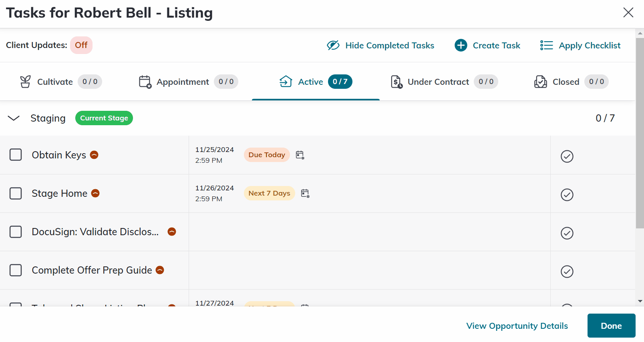This screenshot has height=342, width=644.
Task: Click the orange icon by DocuSign: Validate Disclos...
Action: point(172,232)
